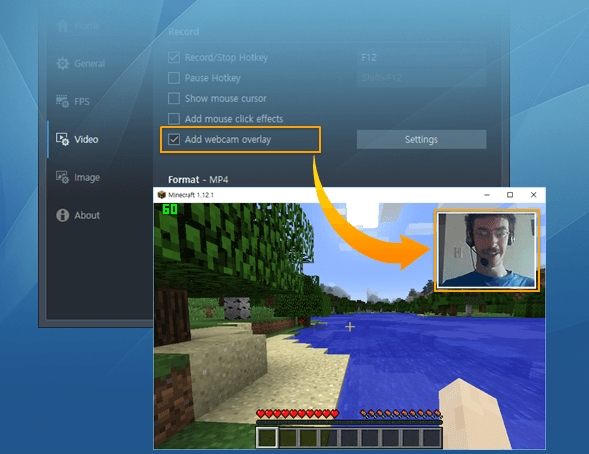Open the General settings gear icon
This screenshot has height=454, width=589.
pyautogui.click(x=62, y=63)
